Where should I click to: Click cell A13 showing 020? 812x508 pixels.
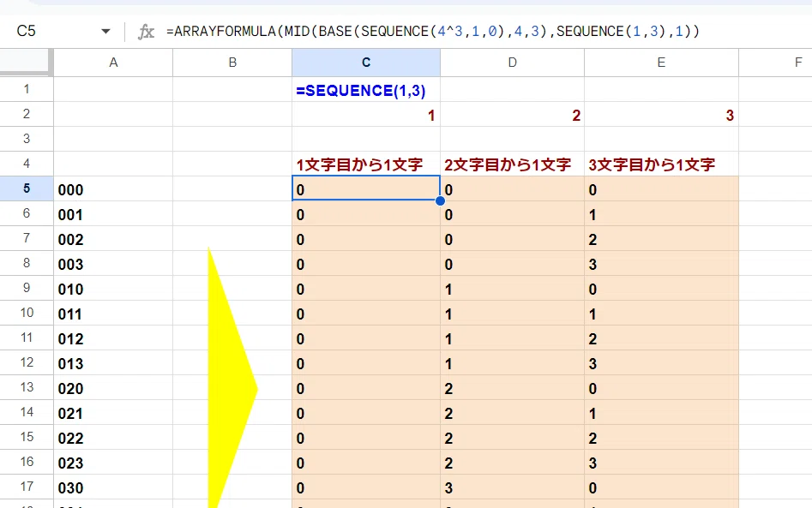pyautogui.click(x=113, y=387)
